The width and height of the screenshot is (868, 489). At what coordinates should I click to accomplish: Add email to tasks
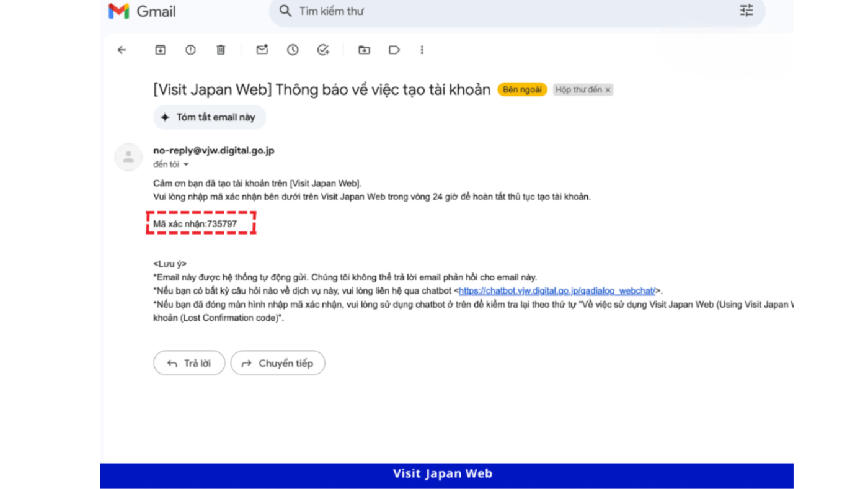(323, 50)
